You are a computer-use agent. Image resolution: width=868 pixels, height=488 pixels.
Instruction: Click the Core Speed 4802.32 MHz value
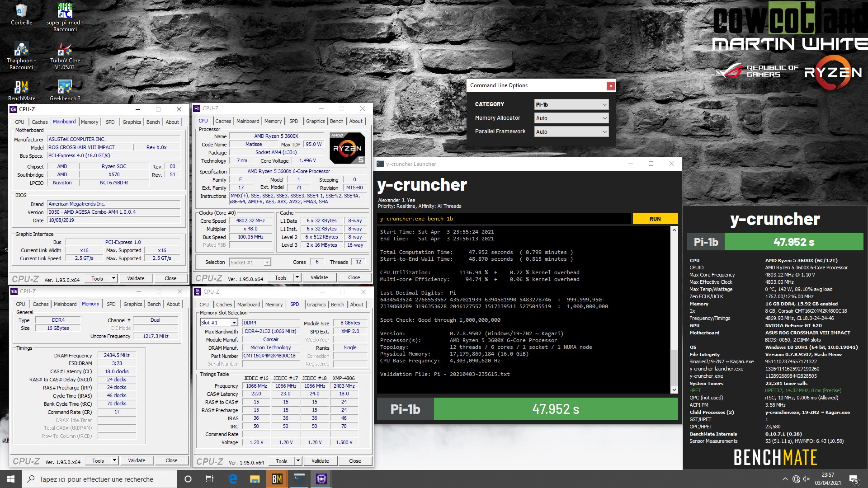[250, 221]
